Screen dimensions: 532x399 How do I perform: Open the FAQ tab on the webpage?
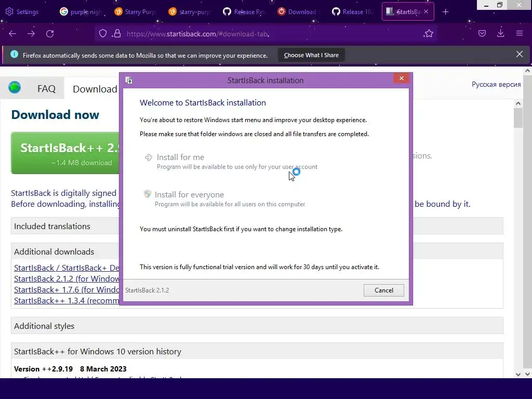46,88
